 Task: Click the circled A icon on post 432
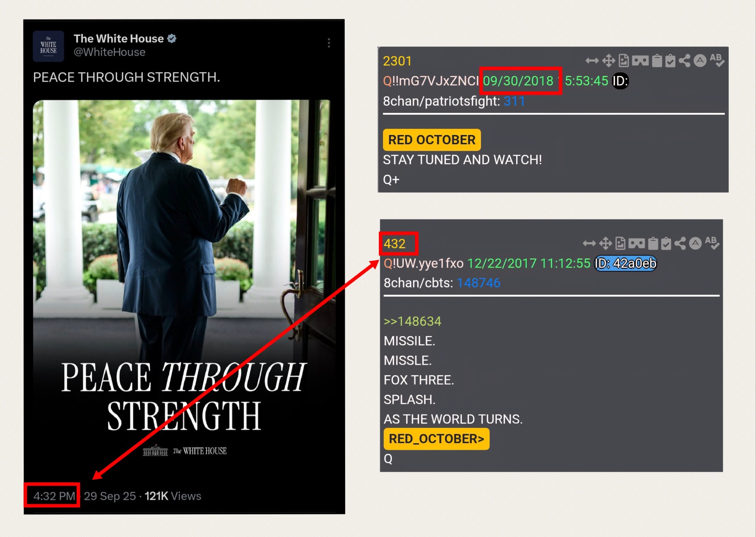click(x=695, y=243)
